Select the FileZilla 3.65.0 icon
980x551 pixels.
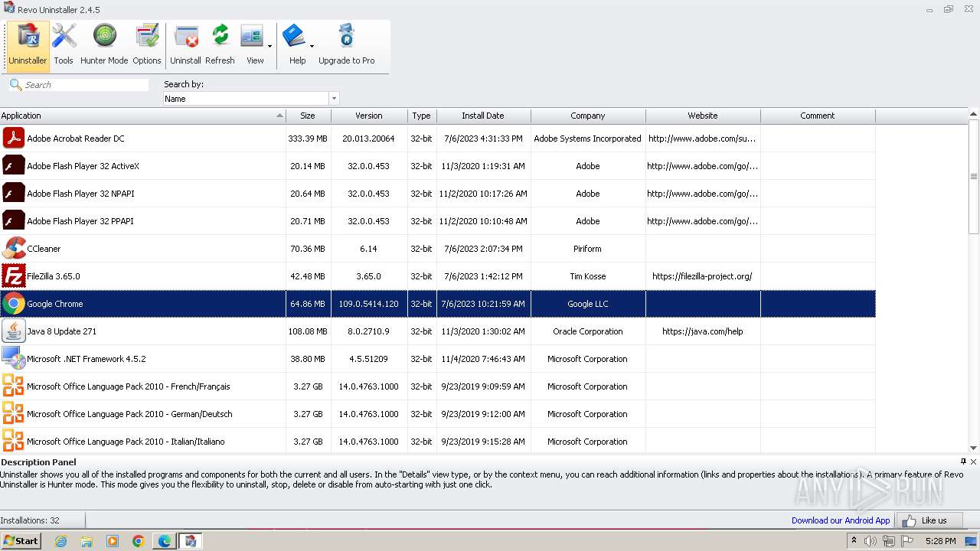13,276
